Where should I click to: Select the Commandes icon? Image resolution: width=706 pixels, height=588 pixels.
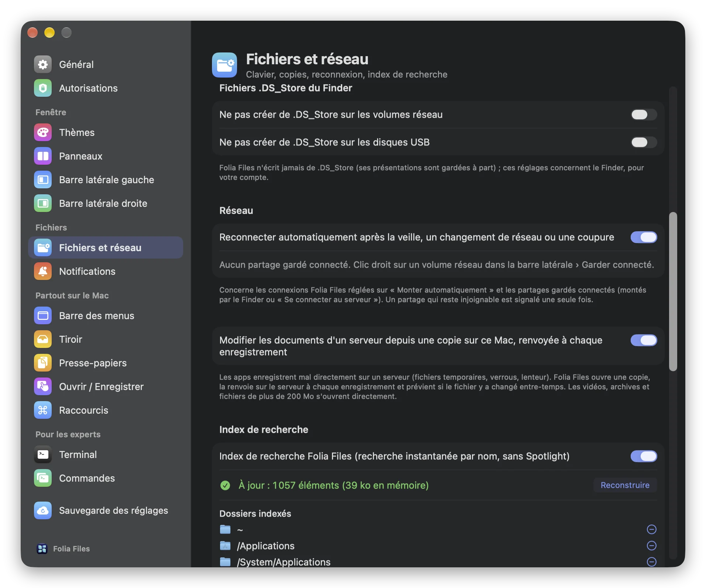tap(43, 478)
